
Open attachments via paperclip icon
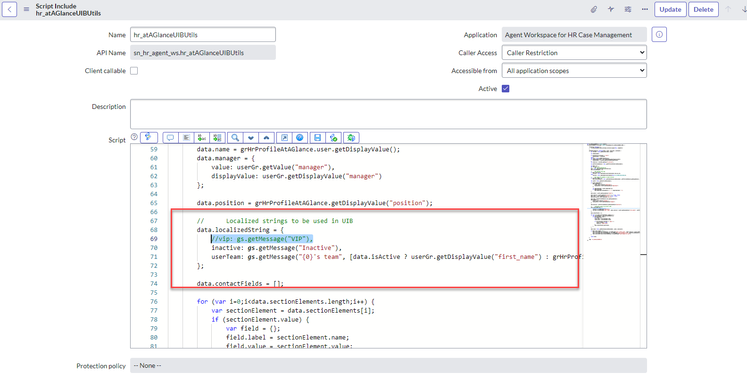(x=594, y=10)
